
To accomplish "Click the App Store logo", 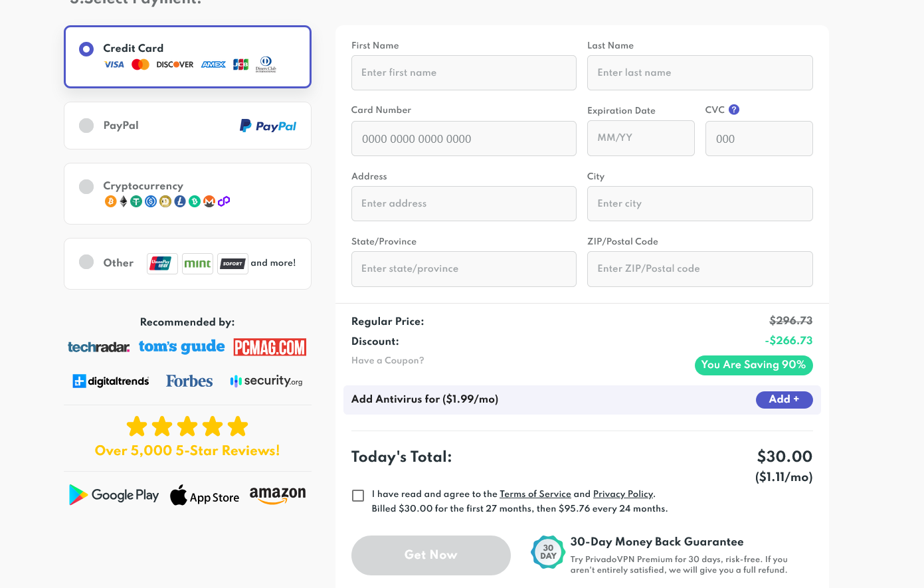I will click(205, 496).
